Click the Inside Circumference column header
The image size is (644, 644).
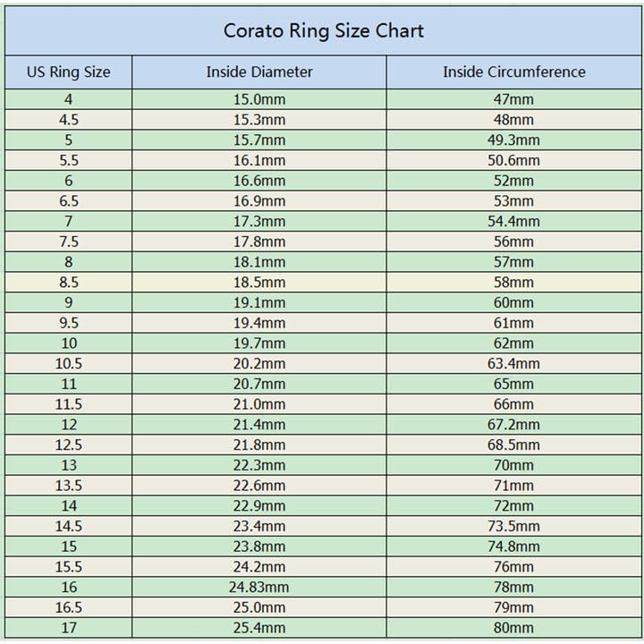point(513,72)
